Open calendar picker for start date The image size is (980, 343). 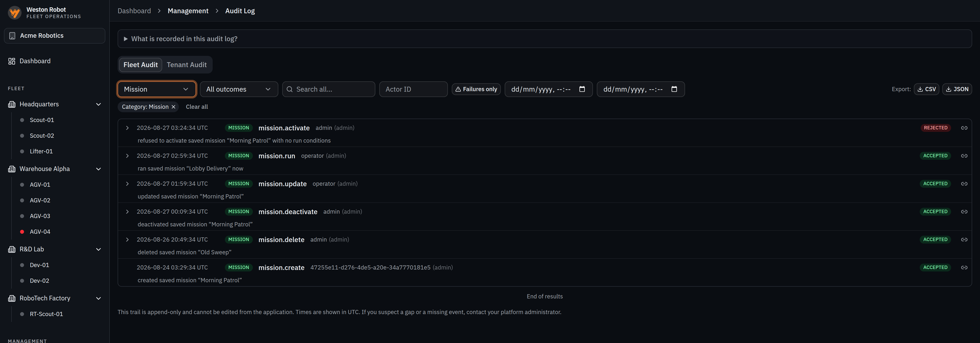click(582, 89)
